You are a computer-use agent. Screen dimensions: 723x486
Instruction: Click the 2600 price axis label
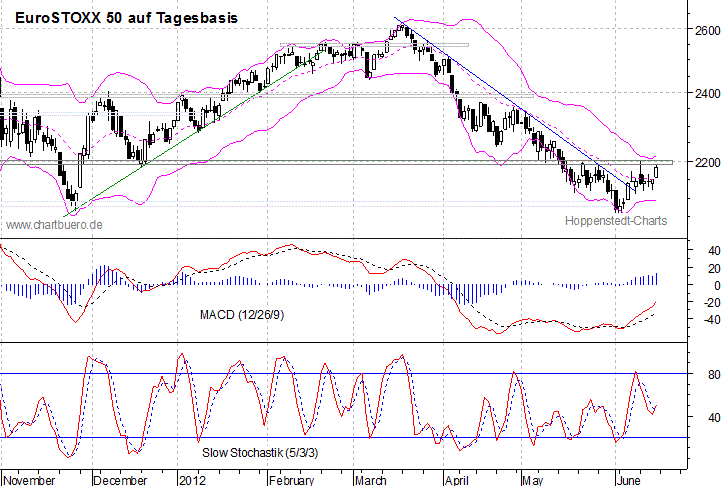(x=707, y=30)
